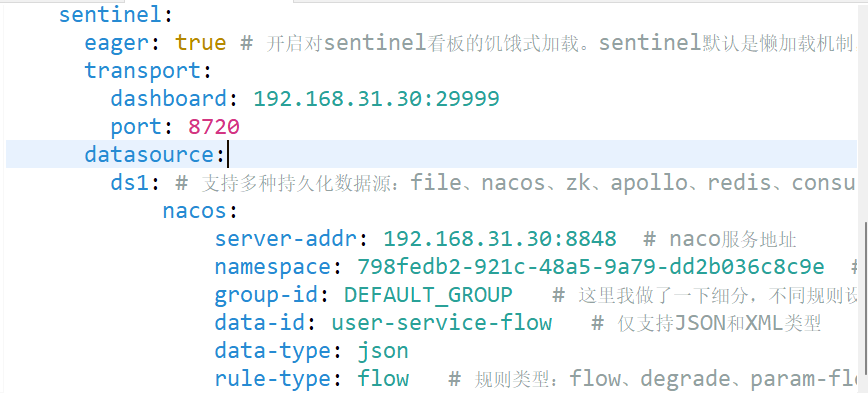Click the port value 8720

(x=214, y=127)
